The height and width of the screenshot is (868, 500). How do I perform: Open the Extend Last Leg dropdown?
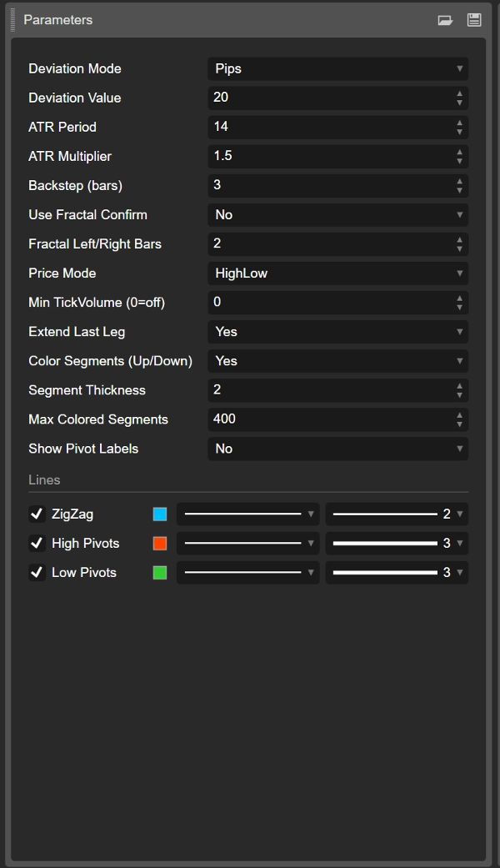point(337,331)
